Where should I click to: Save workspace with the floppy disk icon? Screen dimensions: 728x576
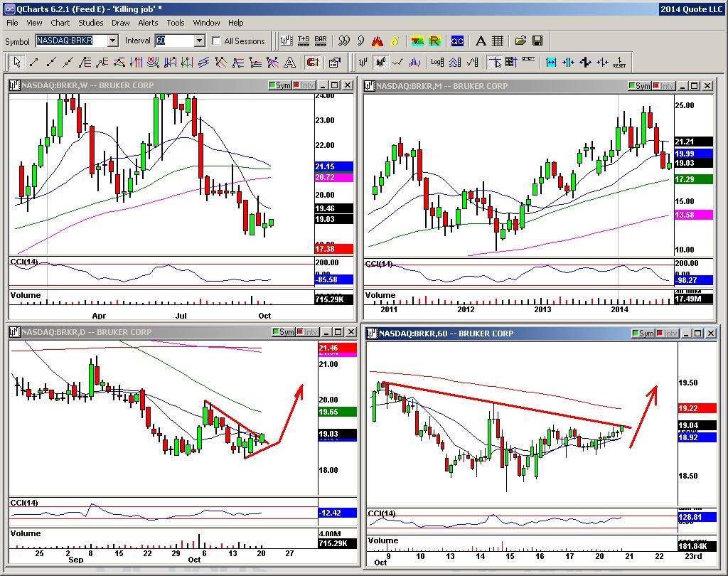537,41
